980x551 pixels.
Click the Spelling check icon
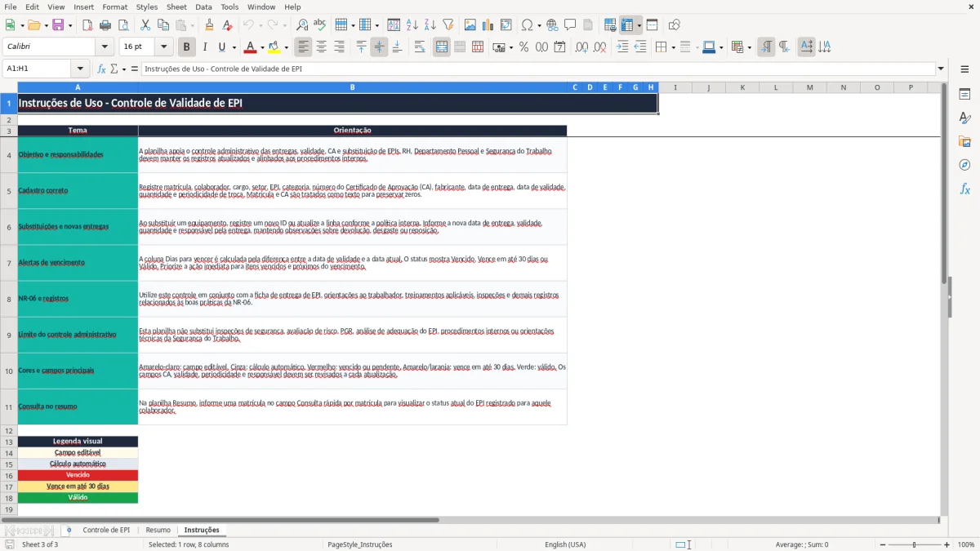[319, 25]
